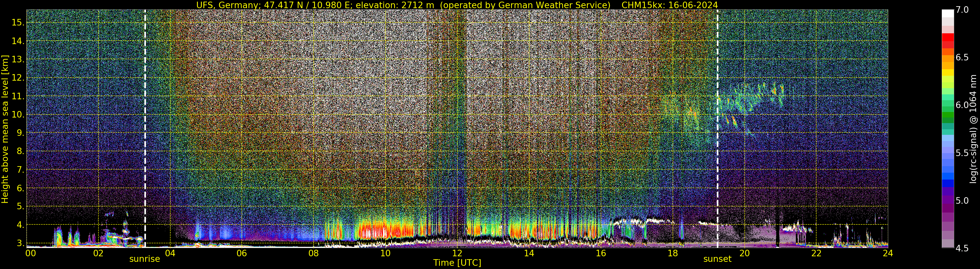Click the sunset label below the time axis
Screen dimensions: 980x269
pyautogui.click(x=717, y=259)
